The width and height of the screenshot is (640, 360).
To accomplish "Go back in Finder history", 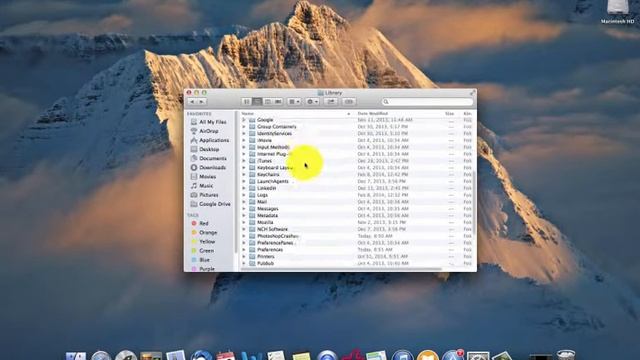I will (192, 102).
